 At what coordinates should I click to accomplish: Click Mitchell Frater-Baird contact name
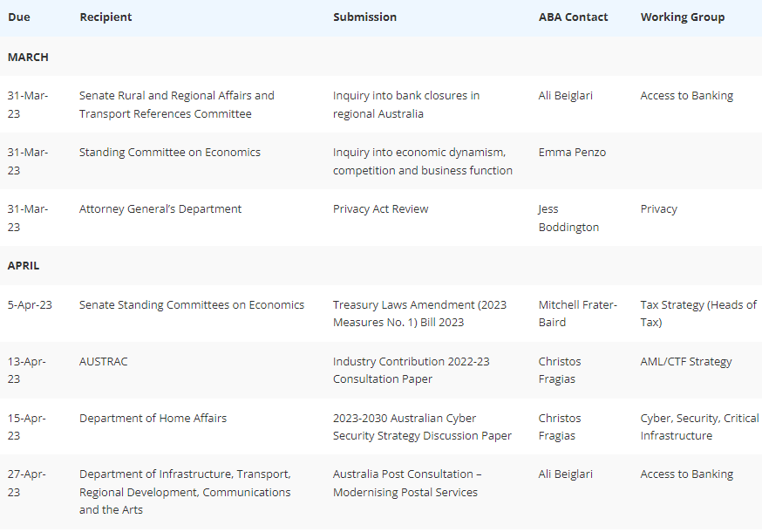[577, 314]
